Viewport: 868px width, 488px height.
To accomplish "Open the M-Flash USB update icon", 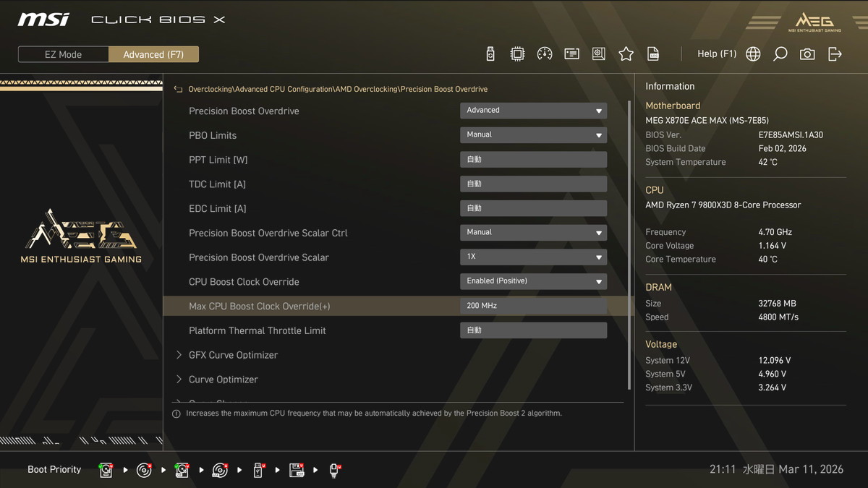I will (490, 54).
